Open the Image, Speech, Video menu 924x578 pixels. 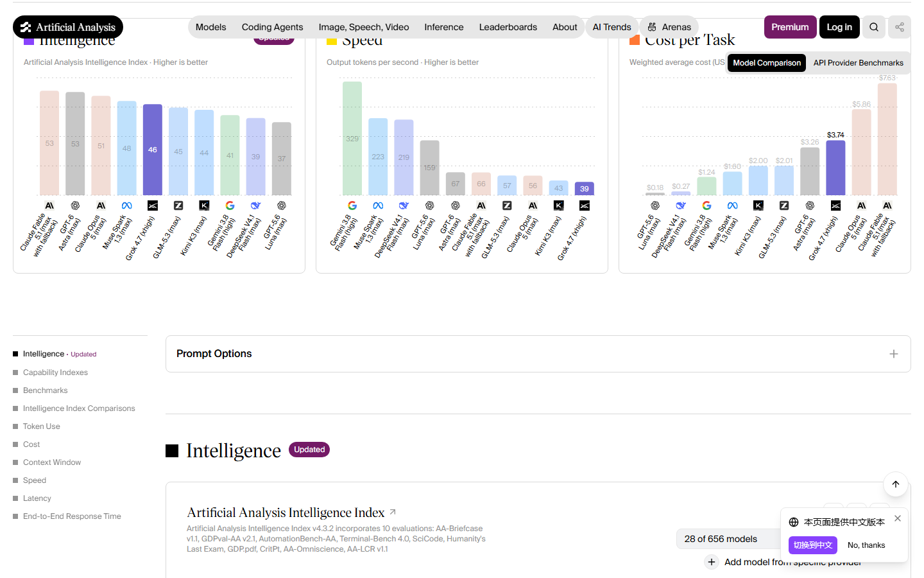[x=364, y=27]
